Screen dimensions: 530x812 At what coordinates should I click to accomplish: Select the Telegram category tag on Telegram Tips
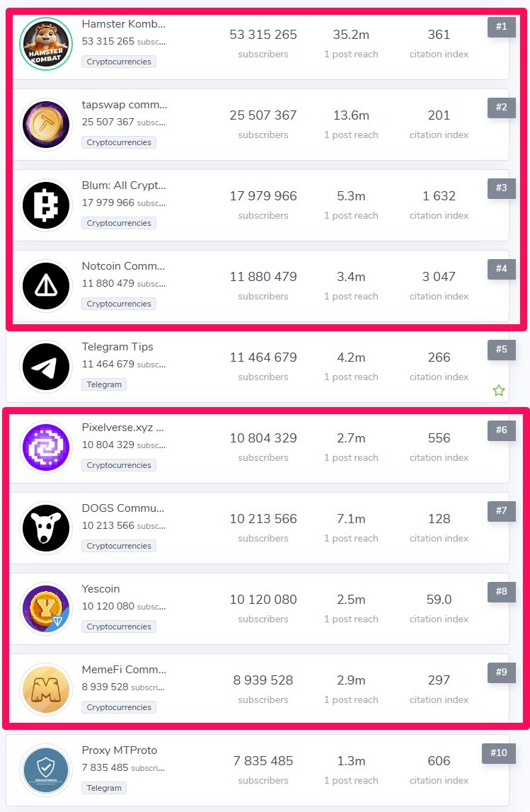[x=104, y=385]
